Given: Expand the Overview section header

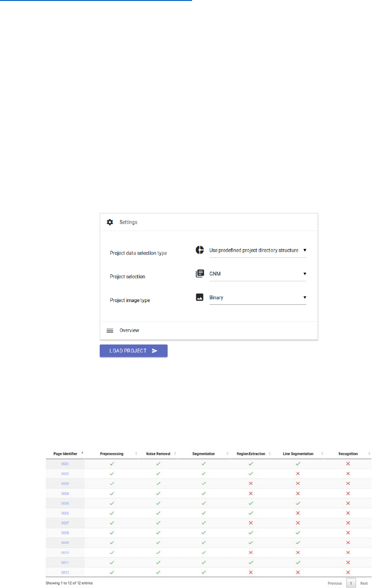Looking at the screenshot, I should point(209,331).
